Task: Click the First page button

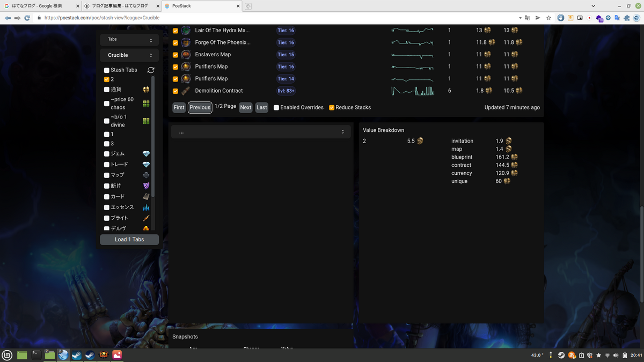Action: 179,107
